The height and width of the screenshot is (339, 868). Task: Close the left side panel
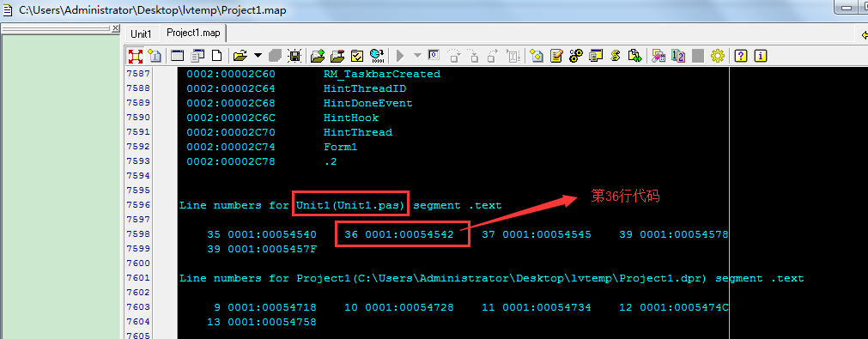(115, 27)
